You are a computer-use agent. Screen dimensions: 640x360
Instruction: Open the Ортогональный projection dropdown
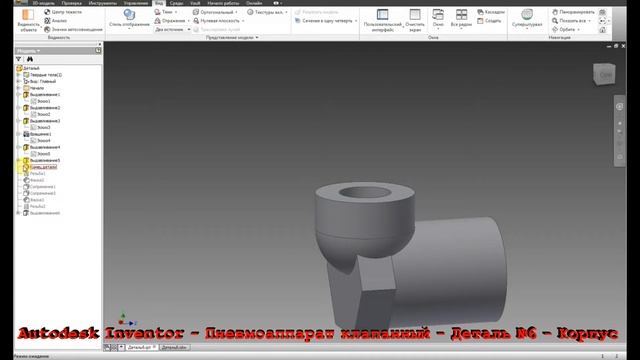click(x=215, y=12)
